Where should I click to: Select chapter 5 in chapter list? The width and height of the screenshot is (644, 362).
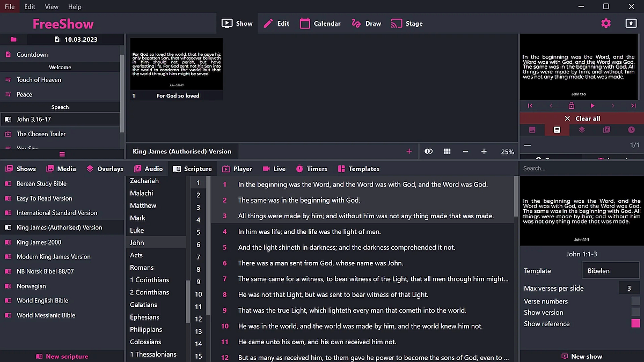[198, 232]
